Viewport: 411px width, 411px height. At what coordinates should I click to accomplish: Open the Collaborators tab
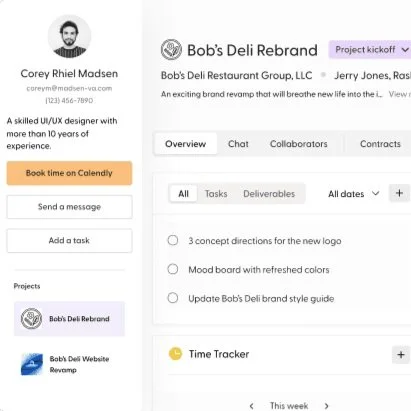coord(298,144)
